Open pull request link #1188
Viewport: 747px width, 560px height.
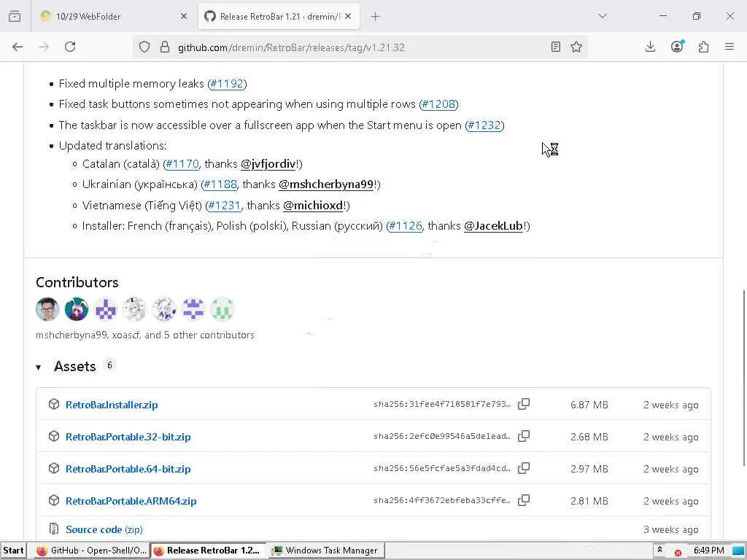220,184
